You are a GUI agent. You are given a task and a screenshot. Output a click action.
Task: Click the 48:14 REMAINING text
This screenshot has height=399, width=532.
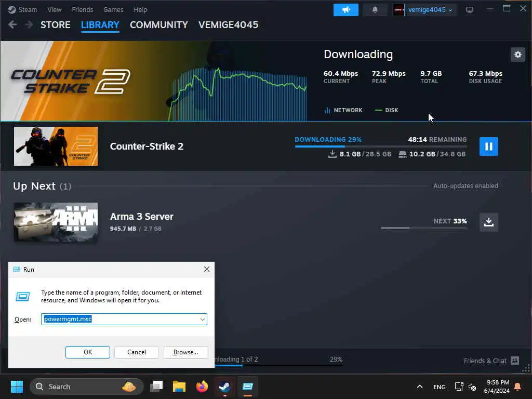point(437,139)
